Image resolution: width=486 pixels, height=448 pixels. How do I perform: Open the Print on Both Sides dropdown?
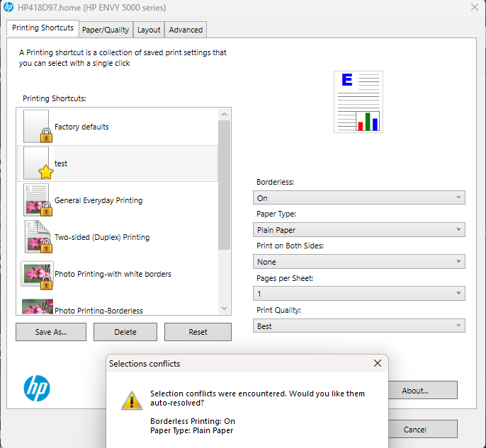point(359,262)
